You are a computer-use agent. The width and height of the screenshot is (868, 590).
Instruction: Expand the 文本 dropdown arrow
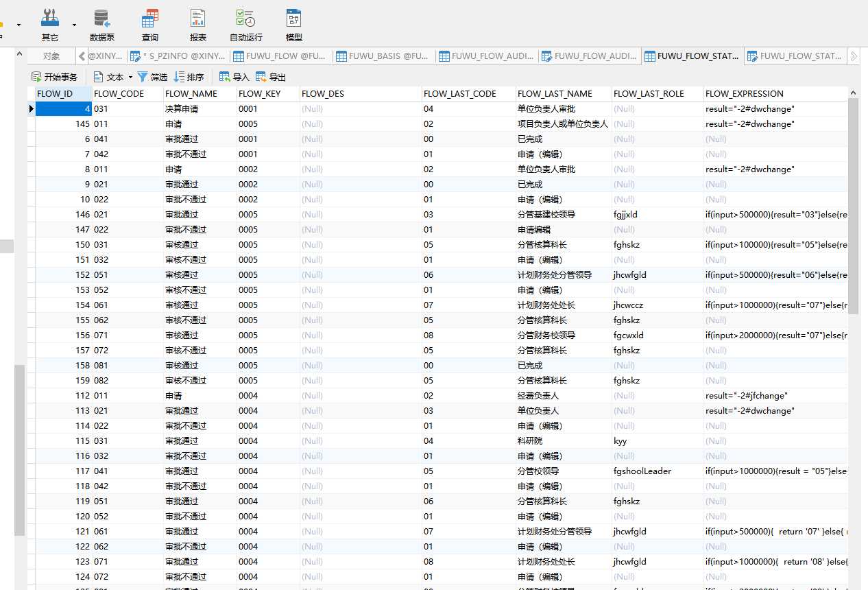(x=130, y=77)
